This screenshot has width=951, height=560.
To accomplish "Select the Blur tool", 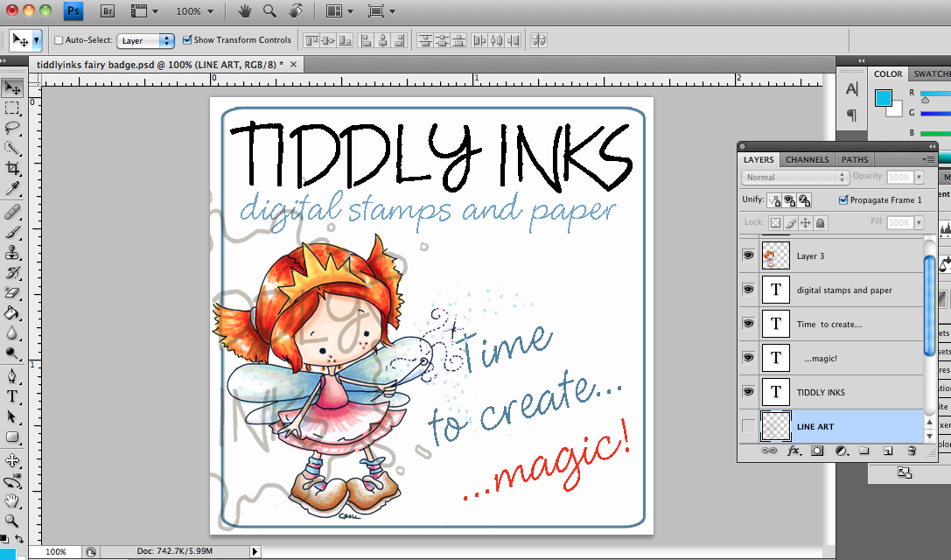I will [12, 332].
